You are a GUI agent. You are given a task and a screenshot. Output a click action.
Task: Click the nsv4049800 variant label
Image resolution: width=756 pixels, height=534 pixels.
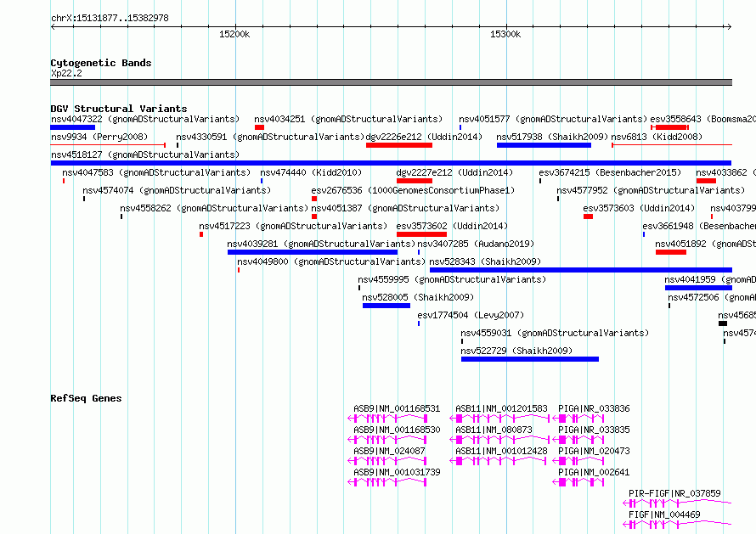[331, 261]
